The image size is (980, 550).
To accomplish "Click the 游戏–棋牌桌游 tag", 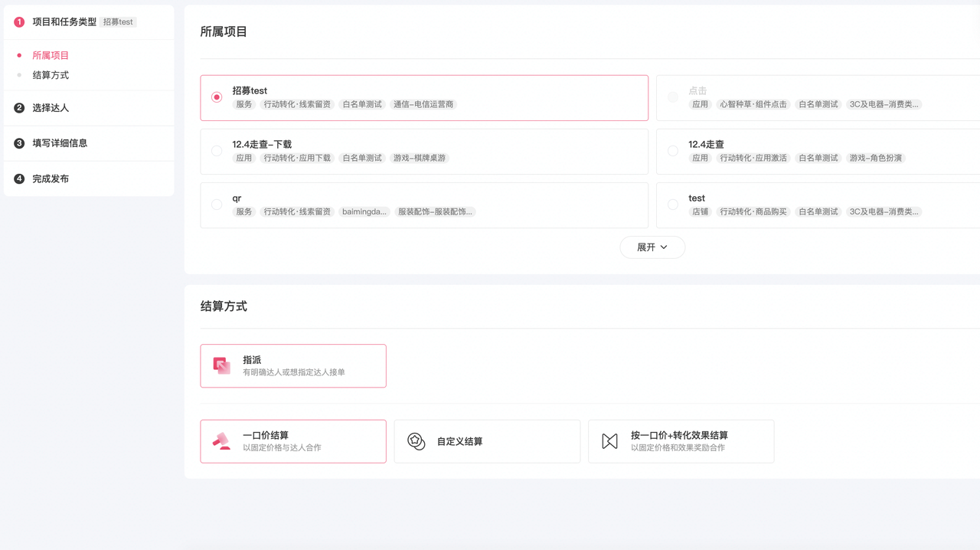I will (420, 158).
